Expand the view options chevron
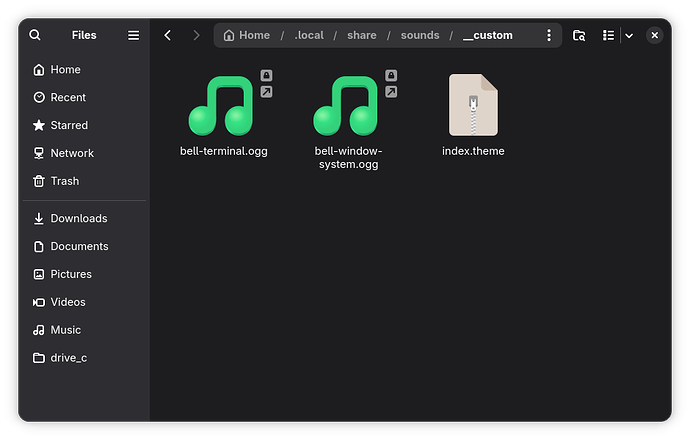690x440 pixels. click(629, 35)
